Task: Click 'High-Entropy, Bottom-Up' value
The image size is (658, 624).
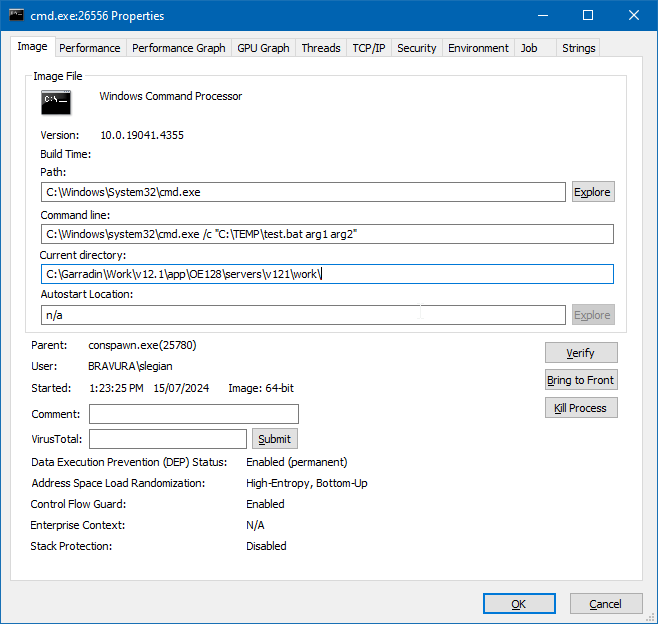Action: click(307, 483)
